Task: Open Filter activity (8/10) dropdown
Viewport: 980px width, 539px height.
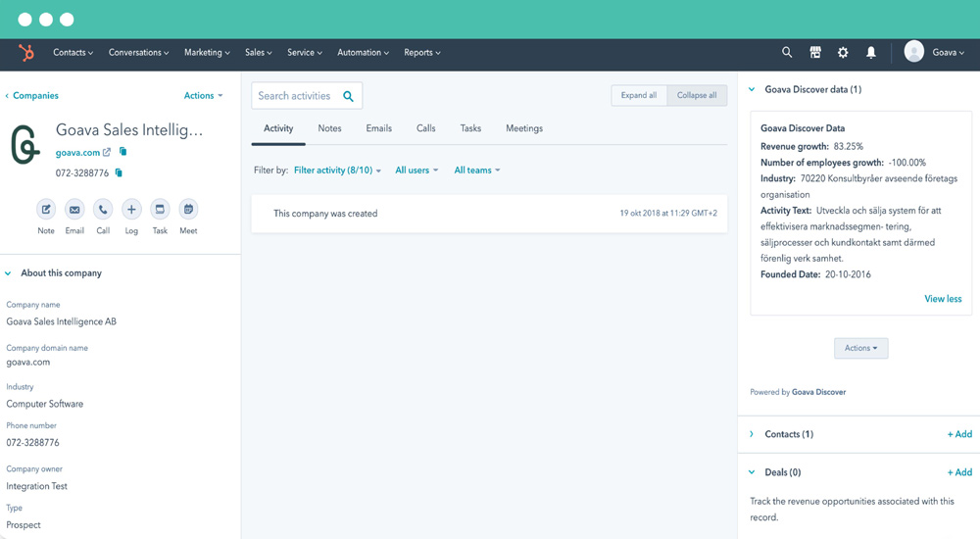Action: [337, 171]
